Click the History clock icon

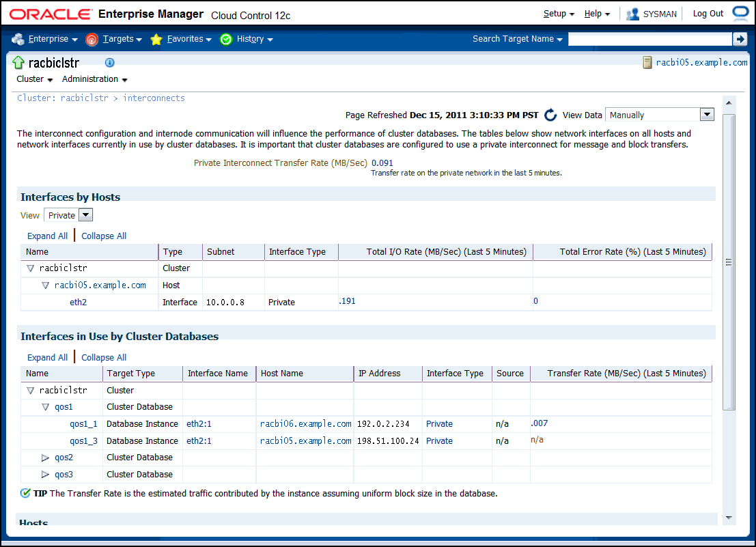coord(225,40)
